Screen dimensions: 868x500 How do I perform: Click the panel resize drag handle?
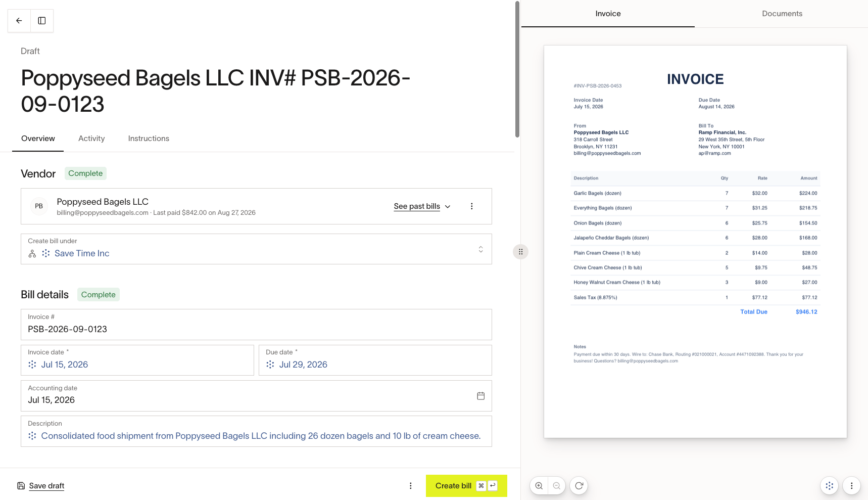tap(520, 252)
